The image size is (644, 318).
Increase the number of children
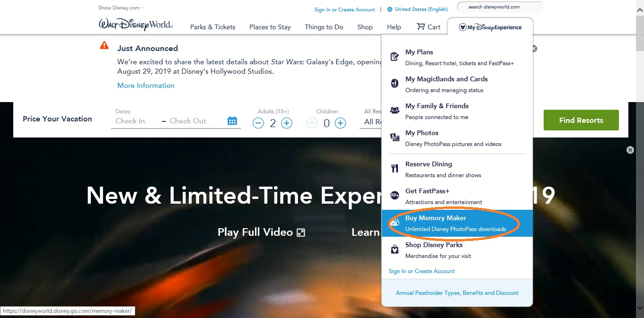coord(341,123)
